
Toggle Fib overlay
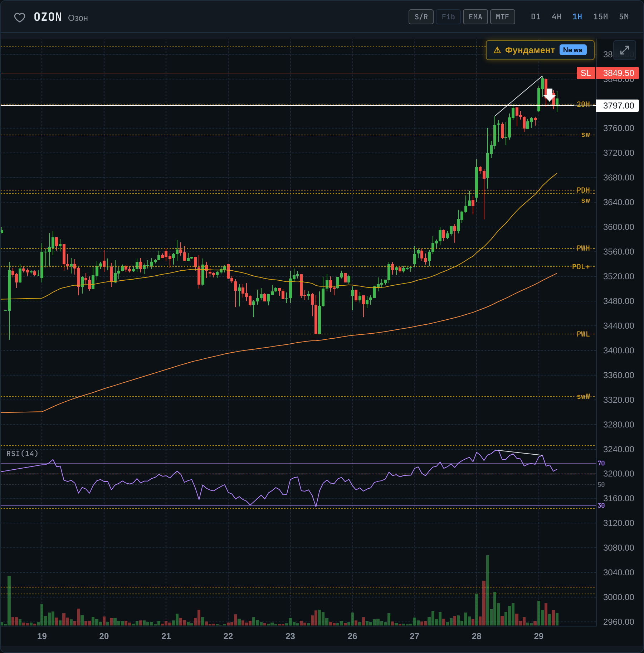448,17
